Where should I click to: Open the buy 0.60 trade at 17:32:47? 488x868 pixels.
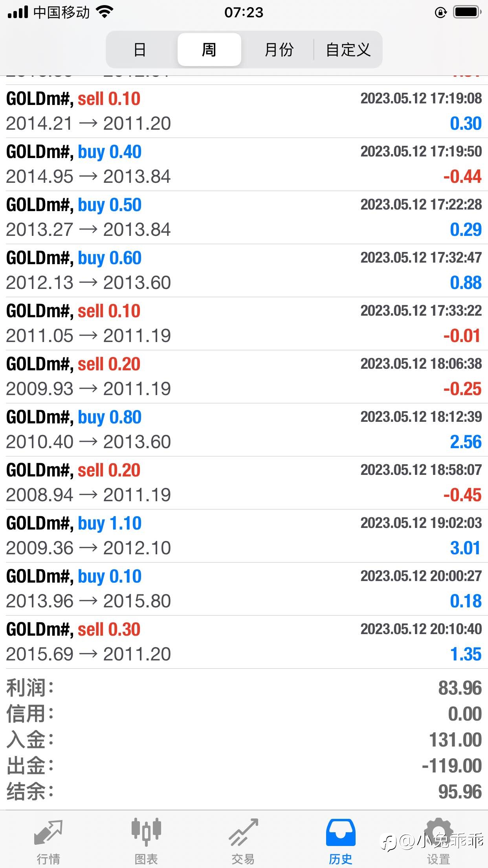pyautogui.click(x=244, y=270)
